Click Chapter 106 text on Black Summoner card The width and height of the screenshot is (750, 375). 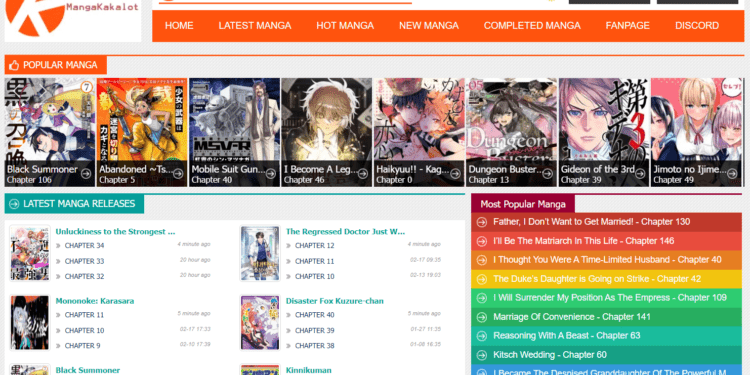pyautogui.click(x=29, y=180)
